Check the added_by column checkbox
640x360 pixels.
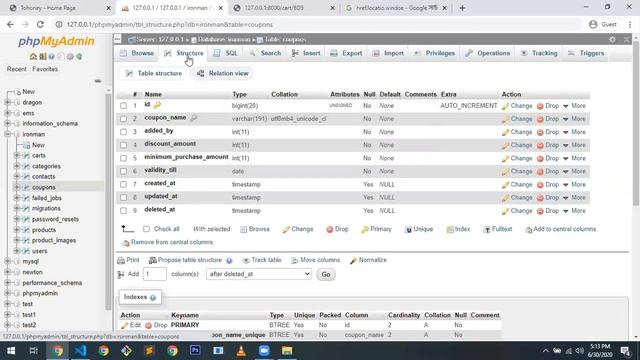tap(123, 132)
